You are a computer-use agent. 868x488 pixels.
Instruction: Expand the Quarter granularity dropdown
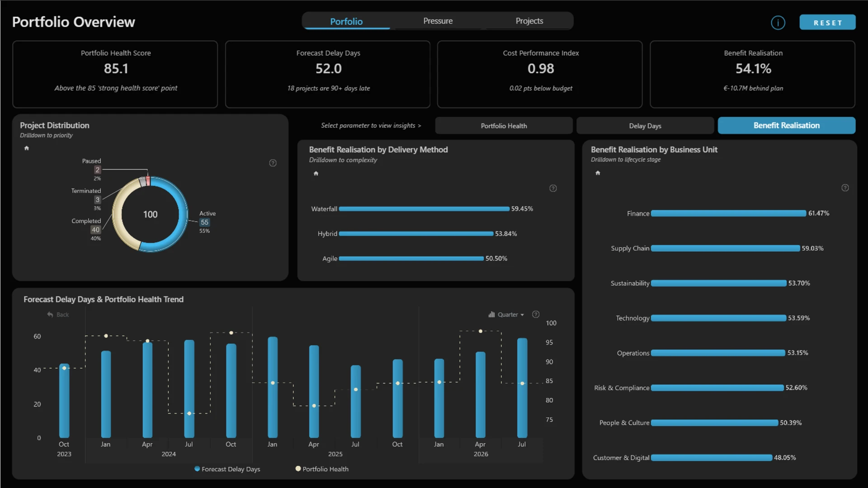[506, 314]
